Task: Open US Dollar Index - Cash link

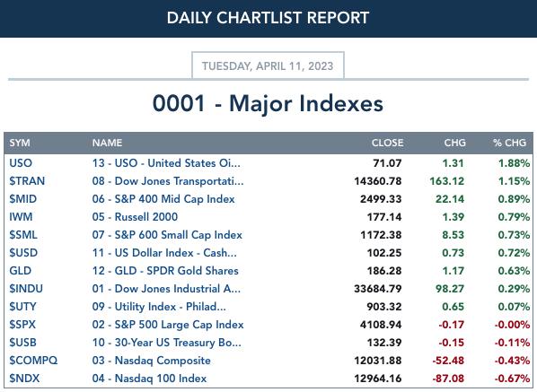Action: tap(164, 252)
